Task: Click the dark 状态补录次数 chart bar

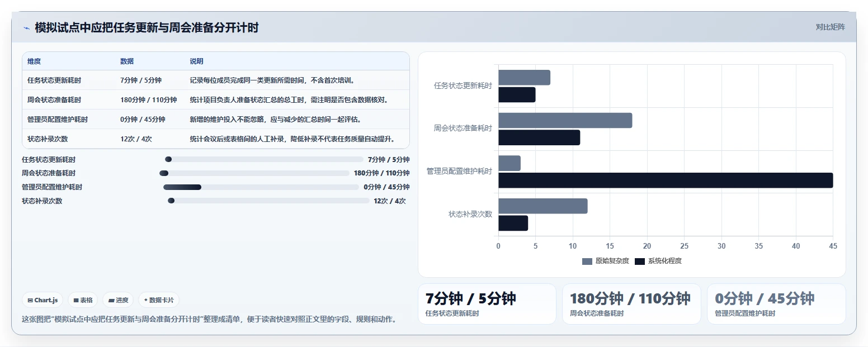Action: click(x=513, y=224)
